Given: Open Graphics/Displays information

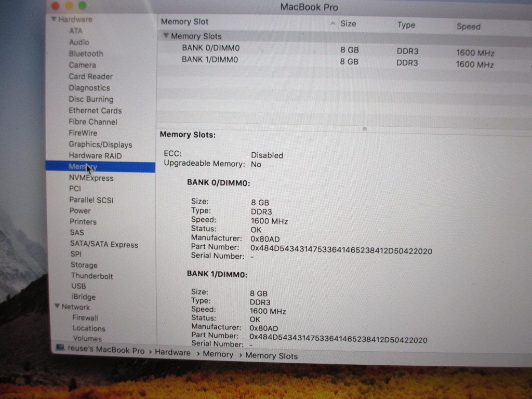Looking at the screenshot, I should tap(100, 144).
